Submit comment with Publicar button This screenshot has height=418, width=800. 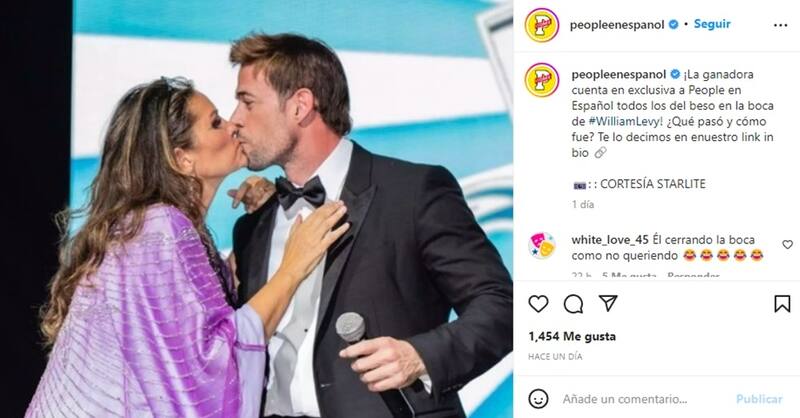pyautogui.click(x=759, y=399)
